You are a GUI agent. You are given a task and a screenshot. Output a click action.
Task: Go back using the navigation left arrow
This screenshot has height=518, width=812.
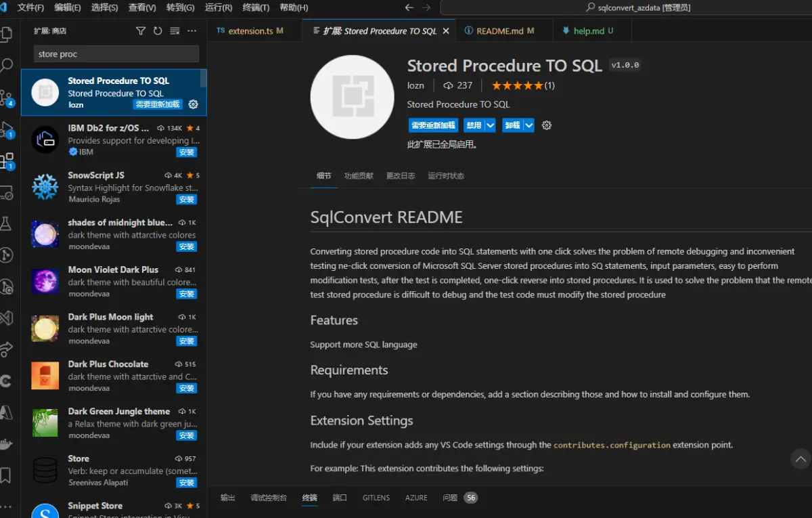tap(409, 7)
